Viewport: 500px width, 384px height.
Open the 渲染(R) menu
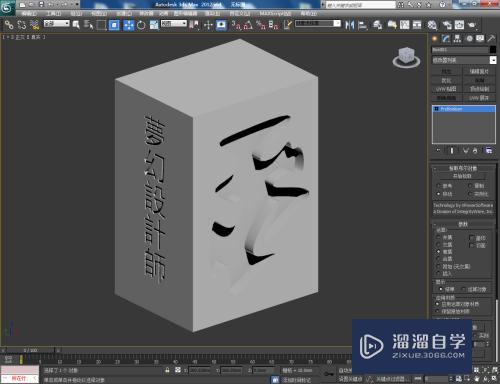tap(213, 14)
